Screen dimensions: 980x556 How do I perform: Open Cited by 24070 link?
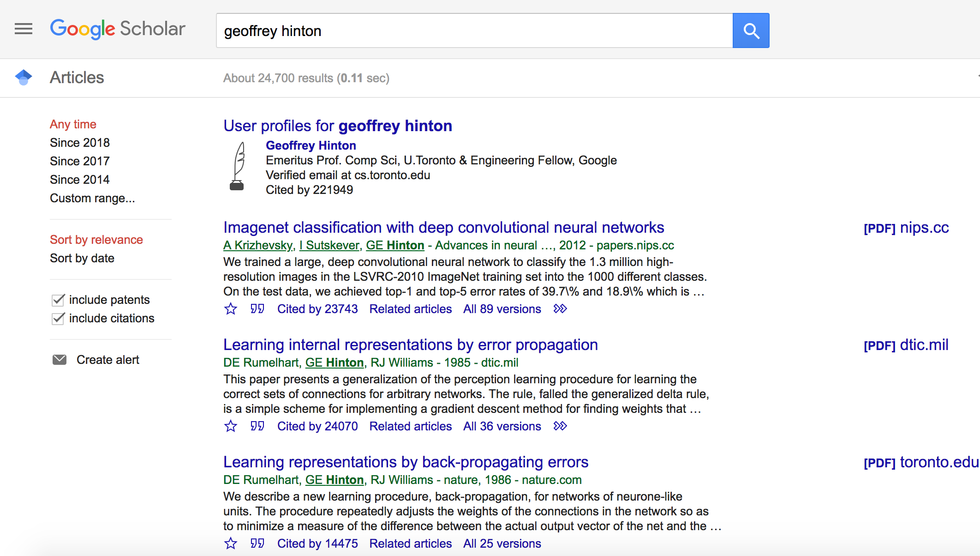[317, 426]
